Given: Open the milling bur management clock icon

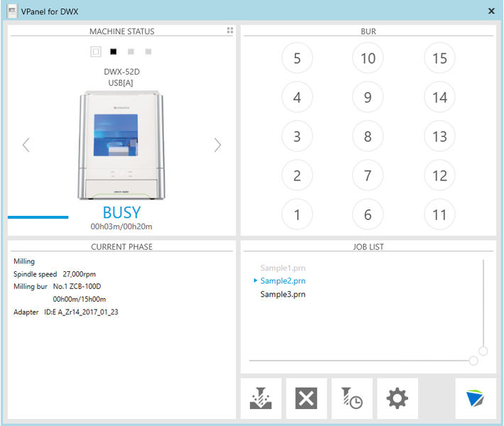Looking at the screenshot, I should [x=352, y=398].
